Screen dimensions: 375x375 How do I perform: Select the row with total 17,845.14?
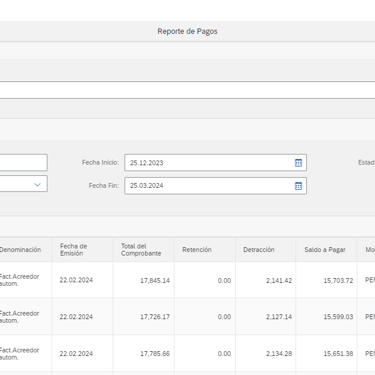187,280
